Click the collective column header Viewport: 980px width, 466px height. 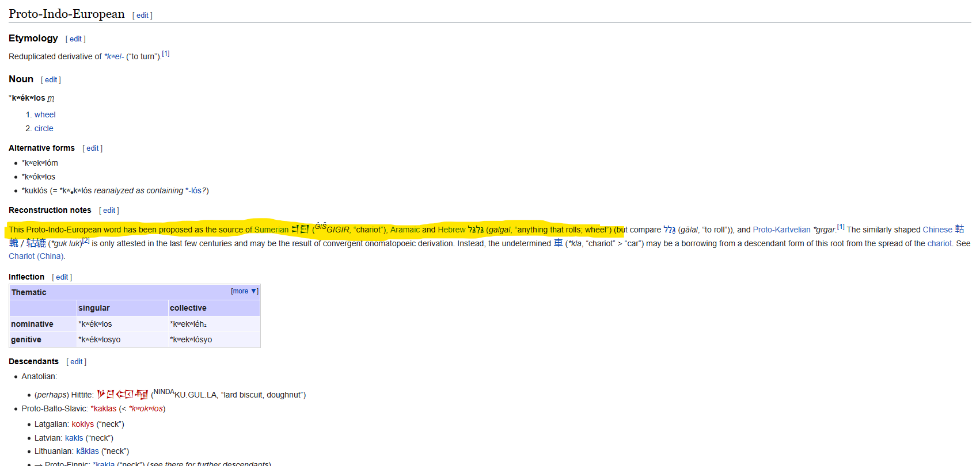pyautogui.click(x=214, y=308)
